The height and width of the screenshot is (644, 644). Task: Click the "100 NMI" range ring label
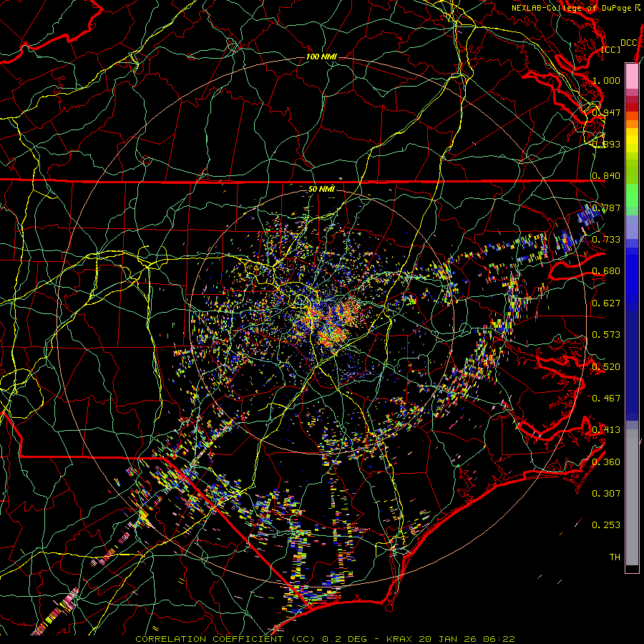pyautogui.click(x=321, y=57)
